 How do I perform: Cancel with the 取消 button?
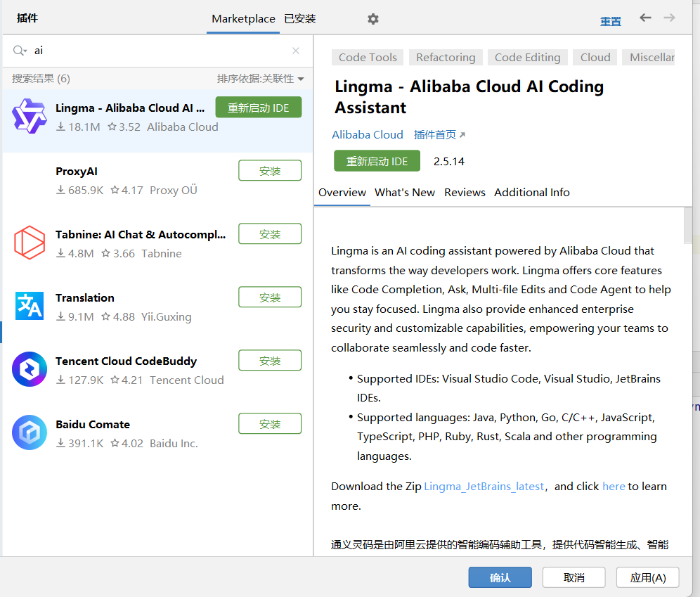[x=573, y=577]
